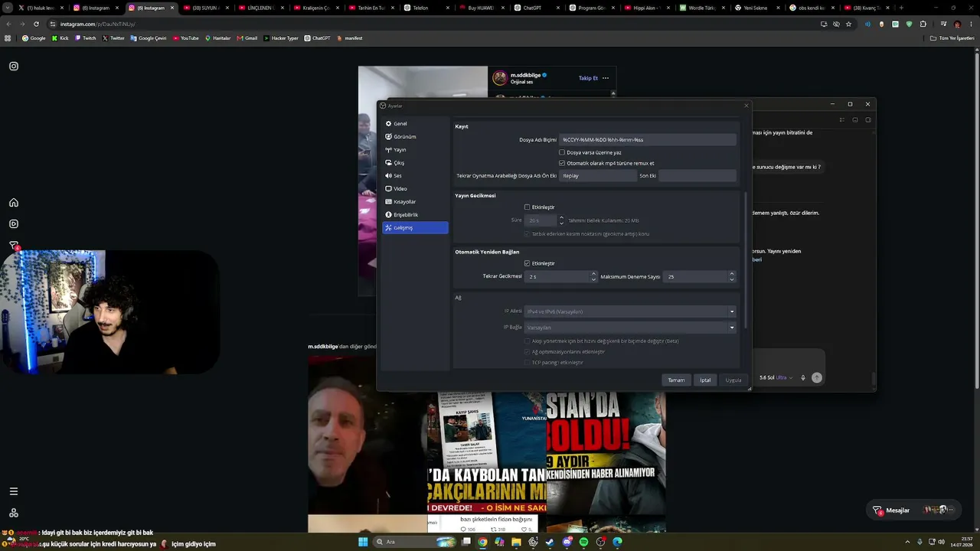Screen dimensions: 980x551
Task: Decrease Maksimum Deneme Sayısı value
Action: coord(732,279)
